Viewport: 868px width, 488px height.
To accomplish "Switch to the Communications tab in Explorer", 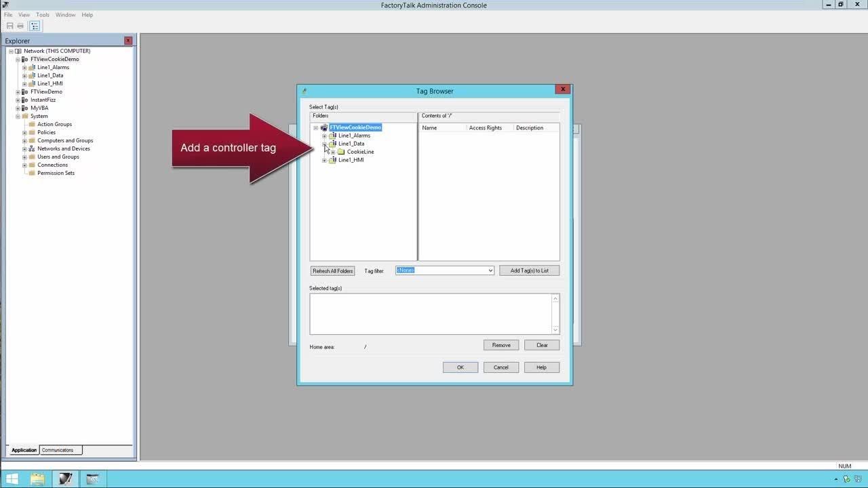I will point(60,450).
